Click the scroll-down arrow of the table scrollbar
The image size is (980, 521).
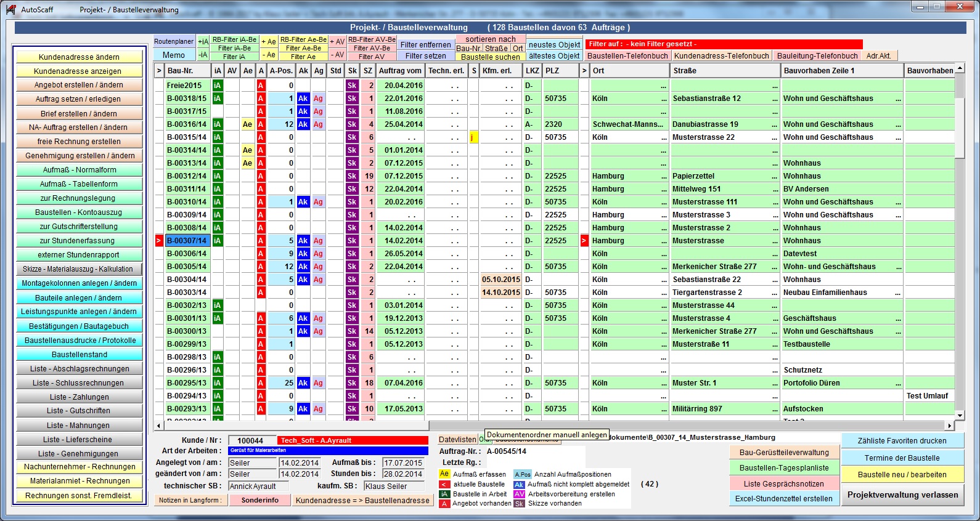960,415
